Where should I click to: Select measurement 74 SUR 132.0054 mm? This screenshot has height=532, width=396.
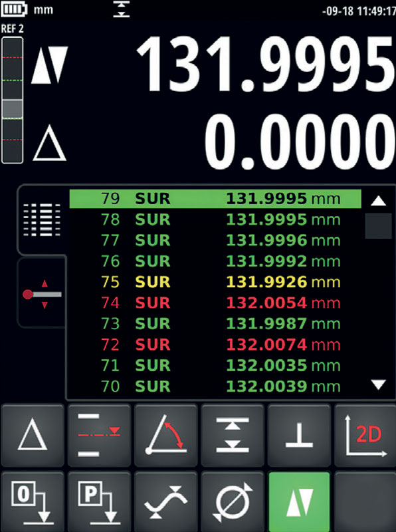coord(215,303)
